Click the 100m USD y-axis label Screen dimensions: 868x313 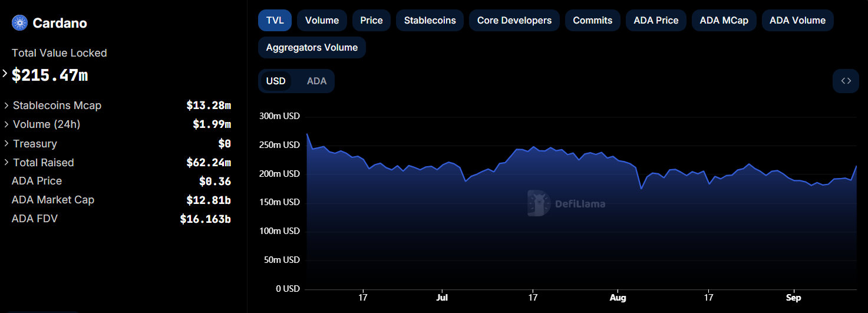tap(279, 231)
